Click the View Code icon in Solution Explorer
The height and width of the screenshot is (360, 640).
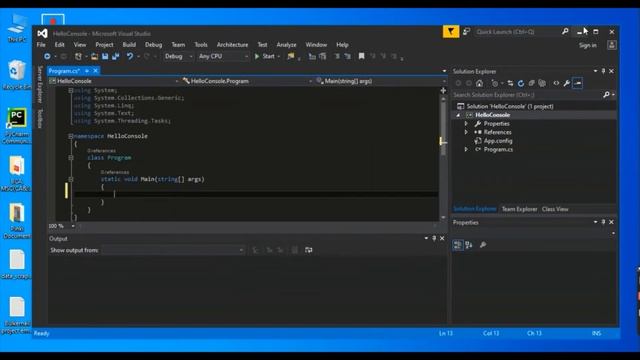click(556, 83)
